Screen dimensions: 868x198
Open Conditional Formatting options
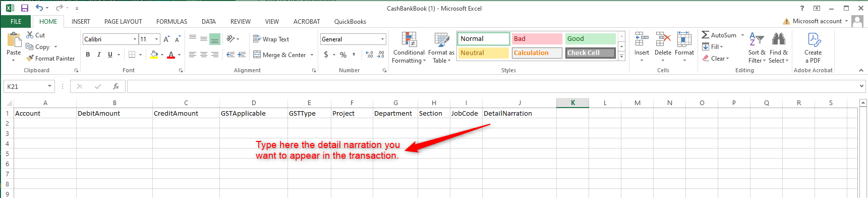click(x=409, y=47)
